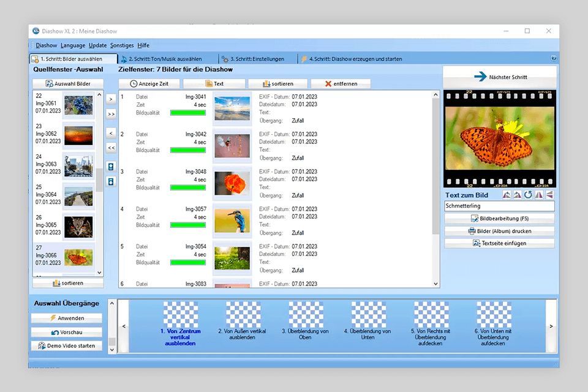Click Anzeige Zeit clock button
The width and height of the screenshot is (588, 392).
click(149, 84)
